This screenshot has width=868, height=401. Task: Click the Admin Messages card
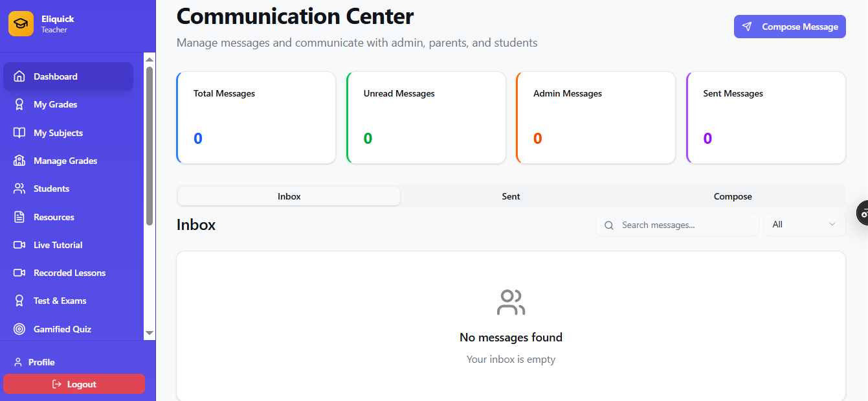[x=595, y=117]
